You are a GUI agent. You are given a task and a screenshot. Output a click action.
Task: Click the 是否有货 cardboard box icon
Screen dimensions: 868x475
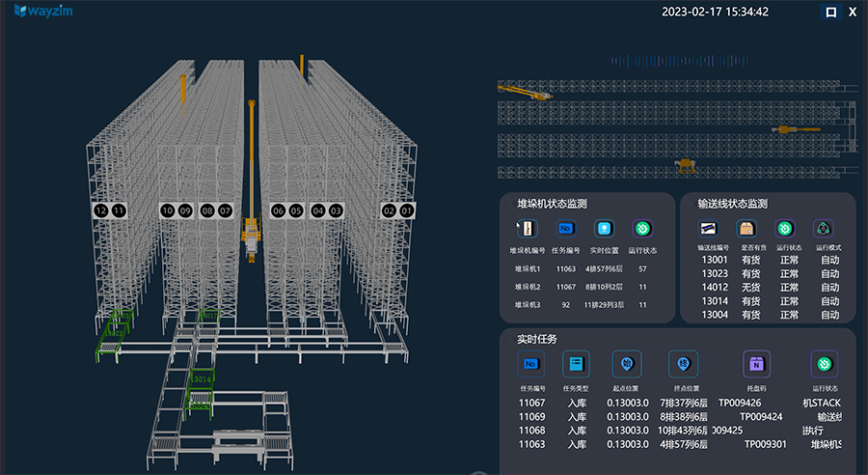746,229
